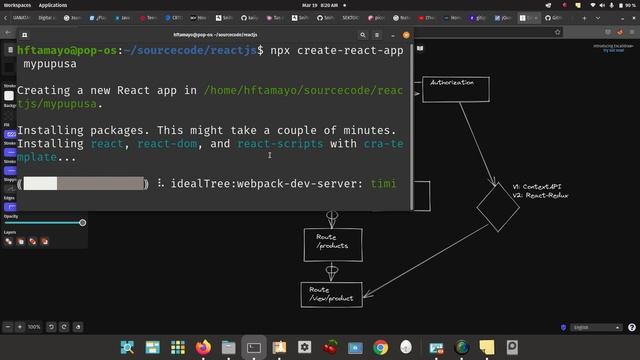This screenshot has height=360, width=640.
Task: Launch Google Chrome from the dock
Action: tap(380, 347)
